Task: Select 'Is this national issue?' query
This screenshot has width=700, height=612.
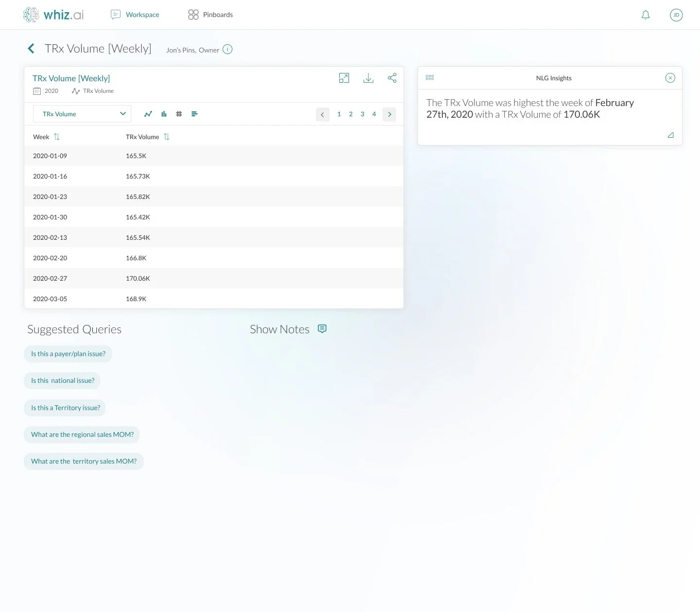Action: tap(62, 380)
